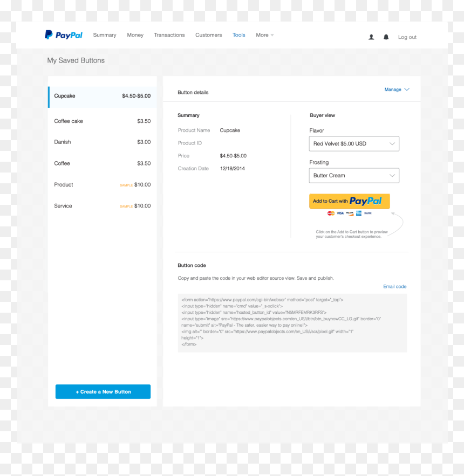Select the Tools nav item
Viewport: 464px width, 476px height.
coord(239,35)
